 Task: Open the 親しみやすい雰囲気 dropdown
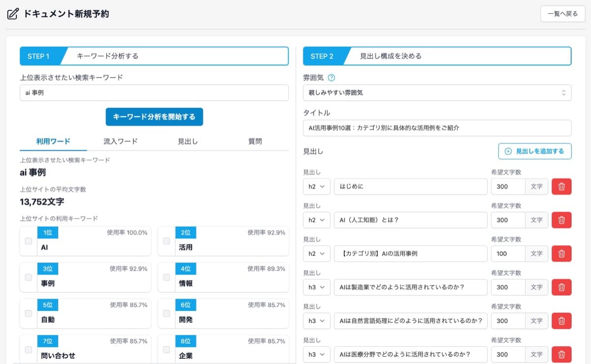436,92
